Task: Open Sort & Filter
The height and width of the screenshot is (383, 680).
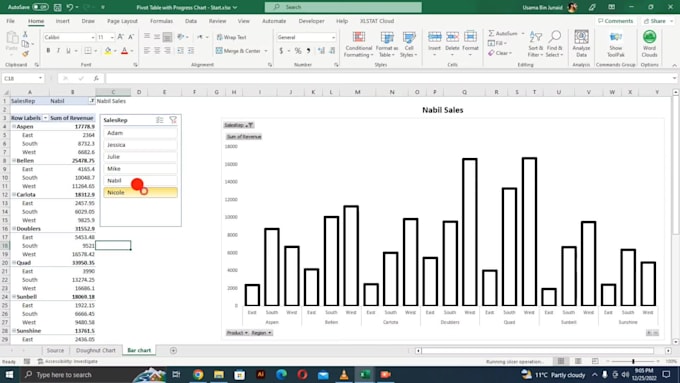Action: pos(536,44)
